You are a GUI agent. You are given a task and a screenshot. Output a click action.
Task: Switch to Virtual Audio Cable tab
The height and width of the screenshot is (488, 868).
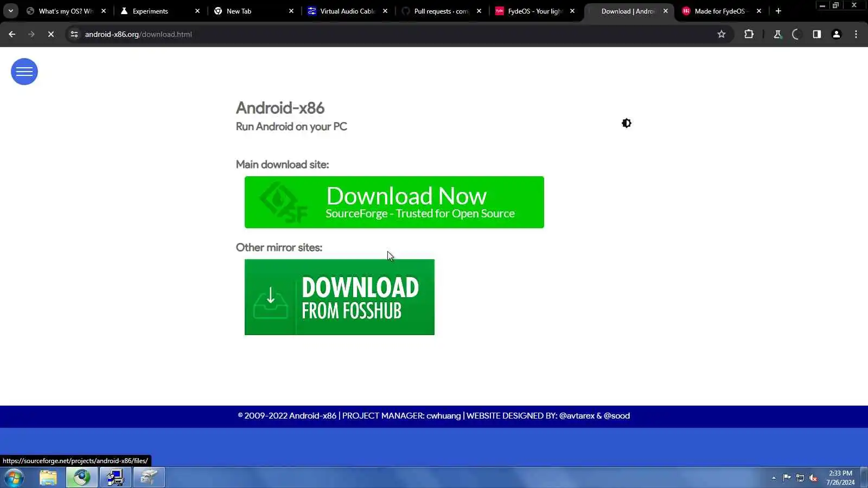347,11
